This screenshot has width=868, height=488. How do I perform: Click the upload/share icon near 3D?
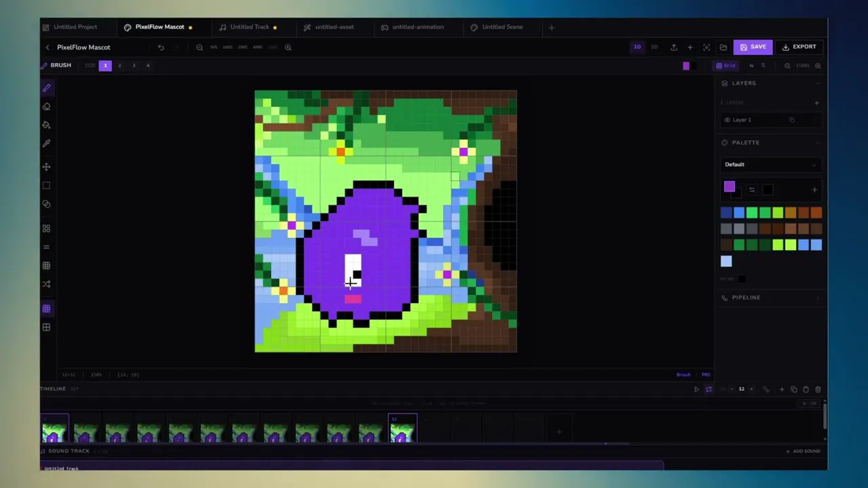tap(673, 47)
